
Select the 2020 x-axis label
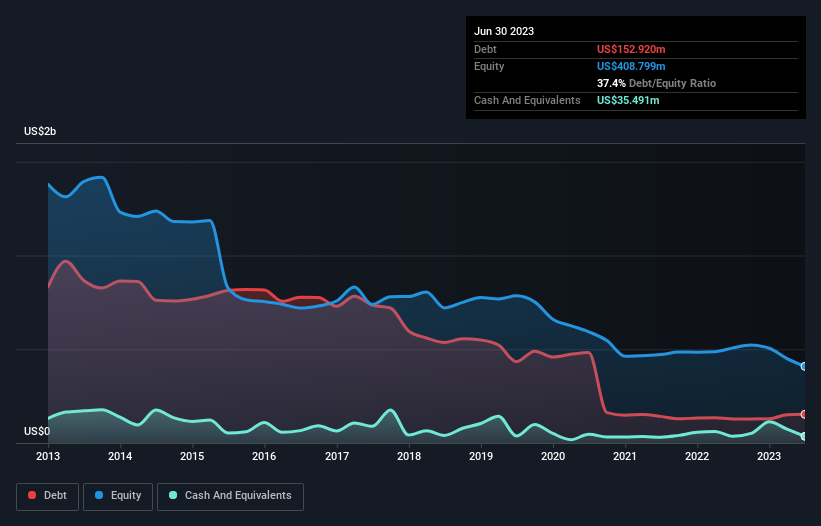(x=553, y=456)
